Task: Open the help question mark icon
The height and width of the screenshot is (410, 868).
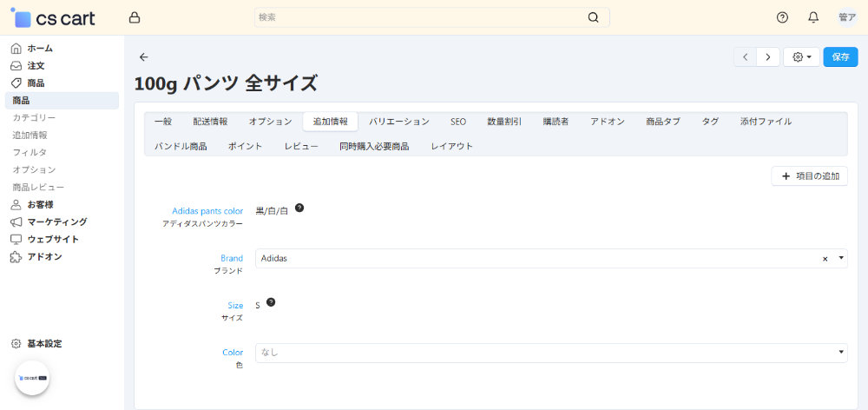Action: [782, 17]
